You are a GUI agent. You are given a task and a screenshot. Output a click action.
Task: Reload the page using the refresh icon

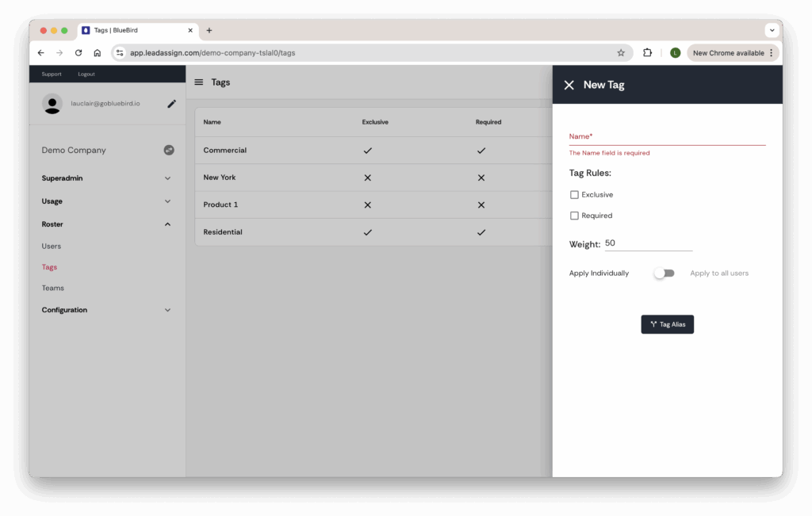[79, 53]
